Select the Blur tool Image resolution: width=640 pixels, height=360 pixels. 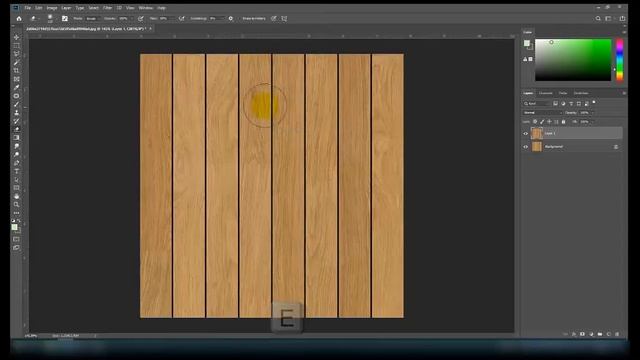16,146
